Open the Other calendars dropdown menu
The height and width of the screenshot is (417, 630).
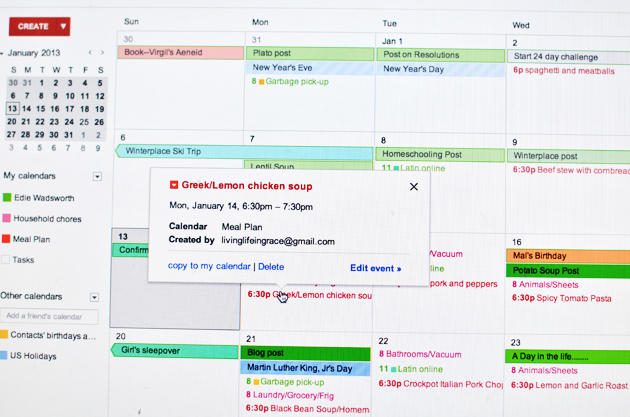pyautogui.click(x=94, y=297)
